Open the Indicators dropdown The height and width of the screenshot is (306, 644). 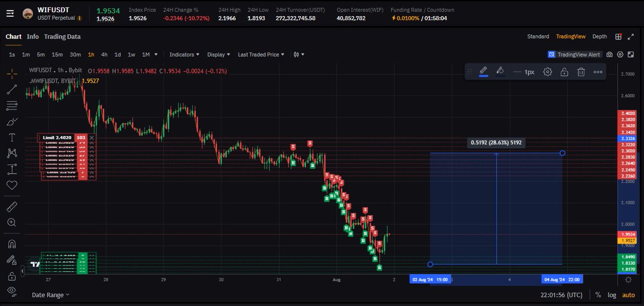(184, 55)
